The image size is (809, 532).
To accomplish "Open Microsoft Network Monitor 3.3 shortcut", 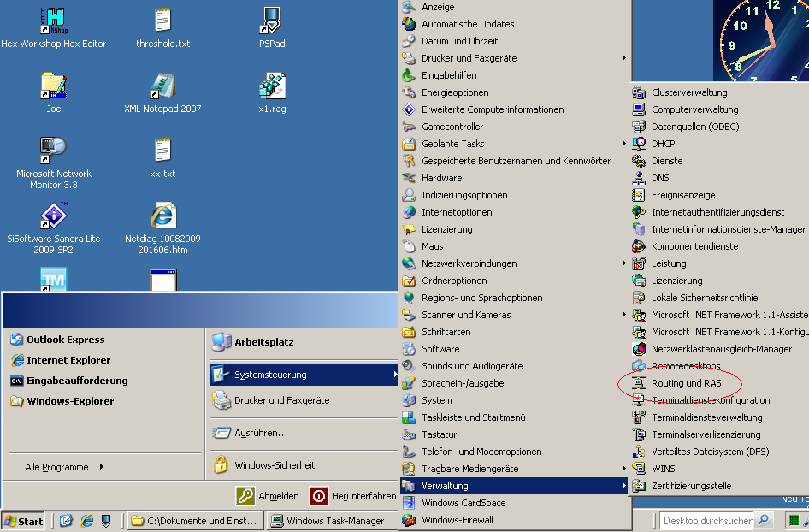I will 54,163.
